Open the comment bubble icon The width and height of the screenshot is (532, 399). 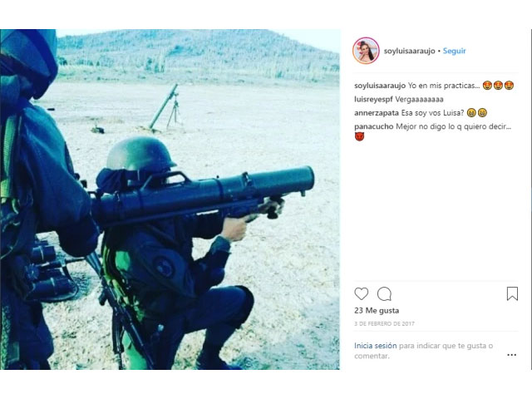[x=384, y=293]
